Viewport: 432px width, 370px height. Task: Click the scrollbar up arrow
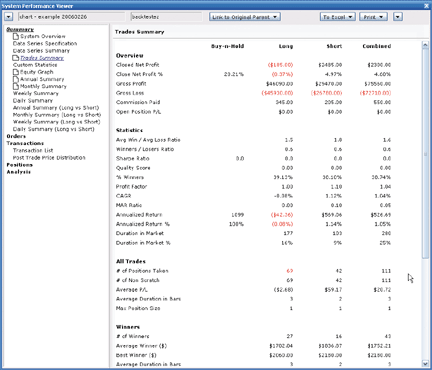[x=425, y=45]
